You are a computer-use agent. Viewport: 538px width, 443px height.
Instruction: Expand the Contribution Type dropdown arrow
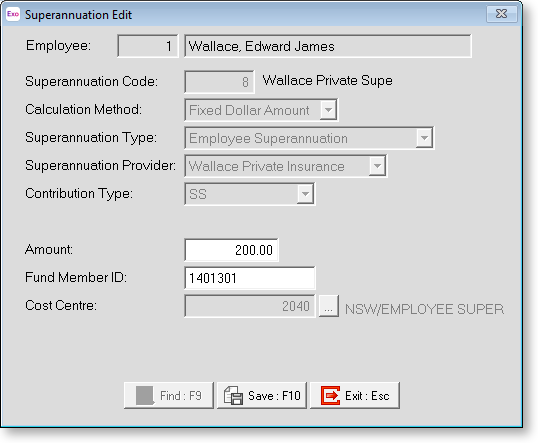click(x=305, y=194)
